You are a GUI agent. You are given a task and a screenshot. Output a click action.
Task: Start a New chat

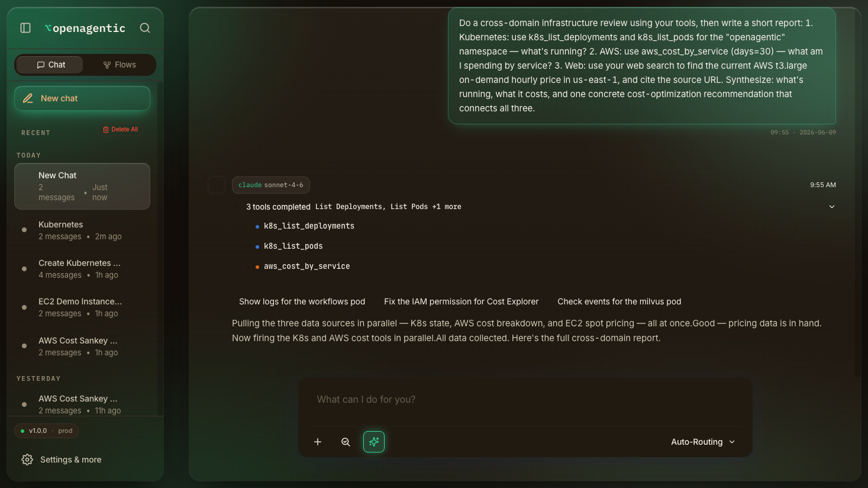pyautogui.click(x=82, y=98)
